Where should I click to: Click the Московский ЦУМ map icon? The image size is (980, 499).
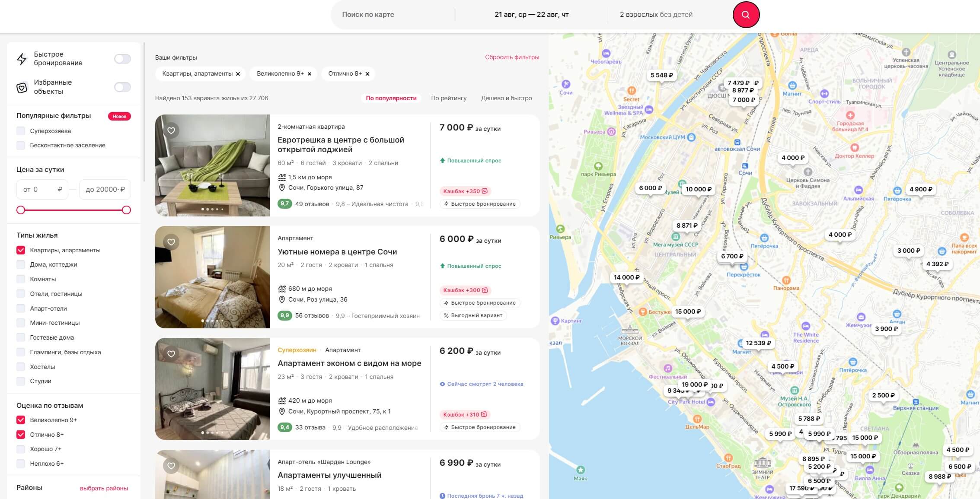pyautogui.click(x=691, y=137)
